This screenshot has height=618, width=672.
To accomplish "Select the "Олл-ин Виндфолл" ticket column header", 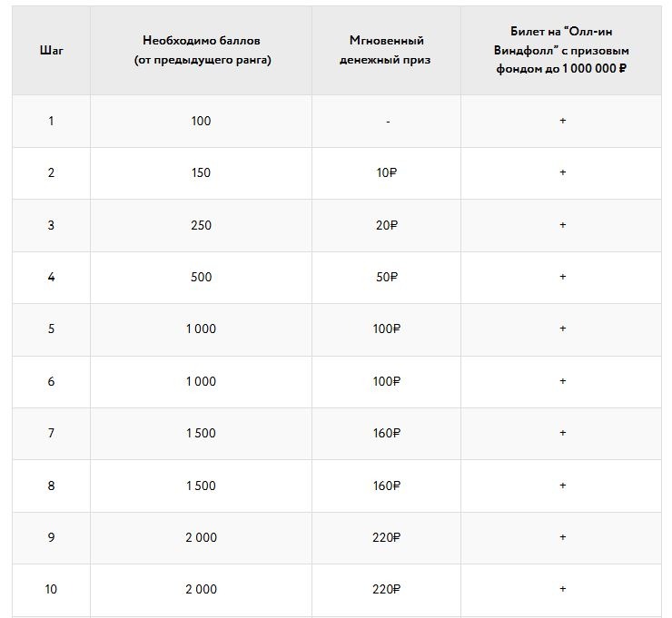I will click(563, 50).
